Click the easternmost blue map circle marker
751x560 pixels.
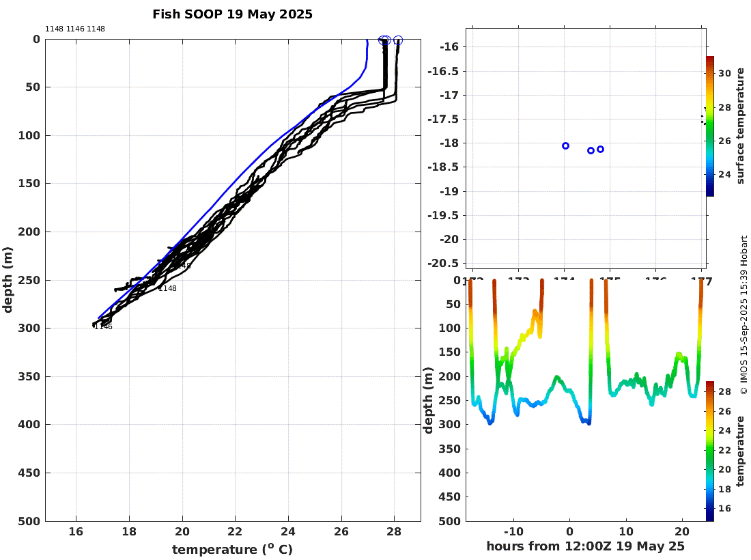tap(600, 149)
